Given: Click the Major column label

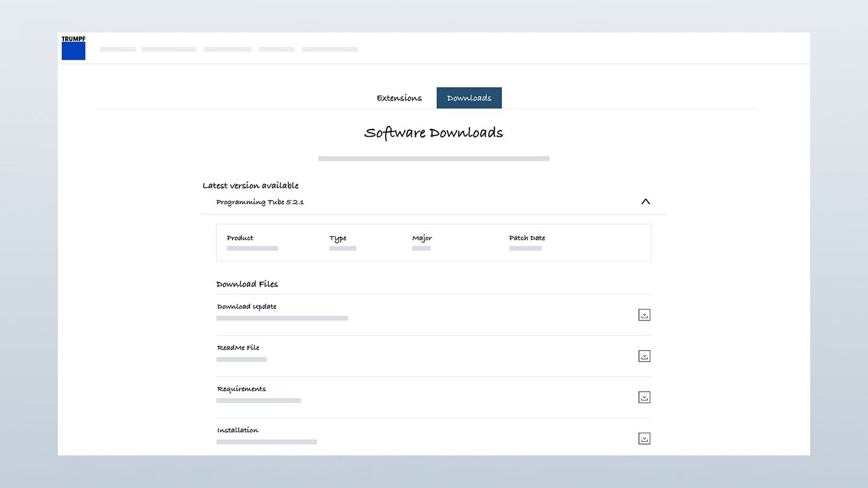Looking at the screenshot, I should coord(422,238).
